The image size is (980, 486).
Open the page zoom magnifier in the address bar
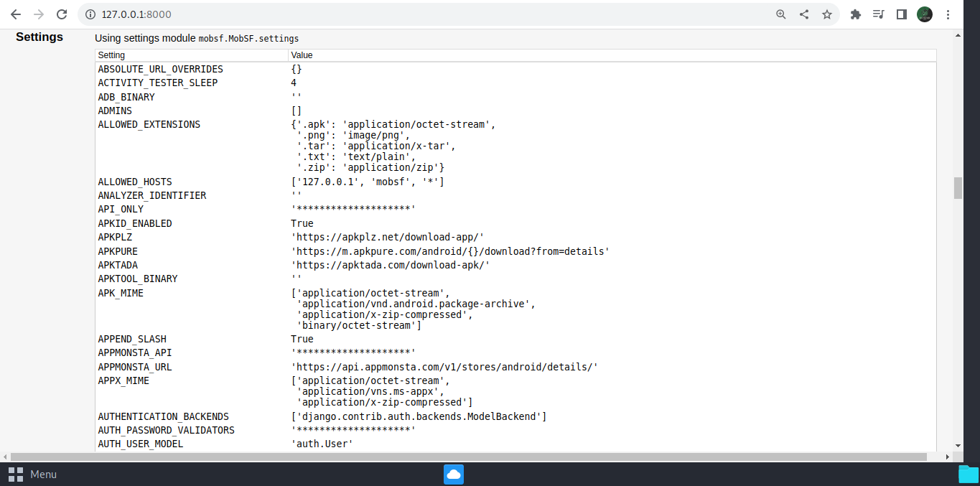[x=780, y=14]
